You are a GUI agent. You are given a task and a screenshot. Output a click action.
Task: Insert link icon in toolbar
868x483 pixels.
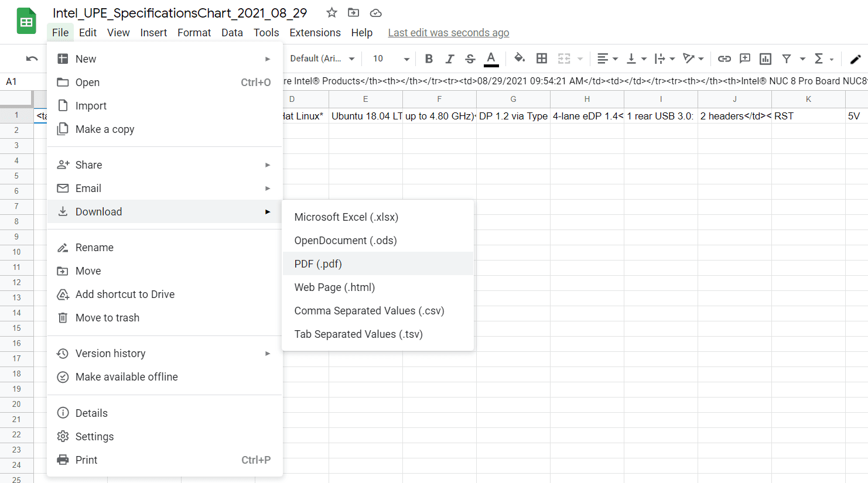pyautogui.click(x=725, y=59)
